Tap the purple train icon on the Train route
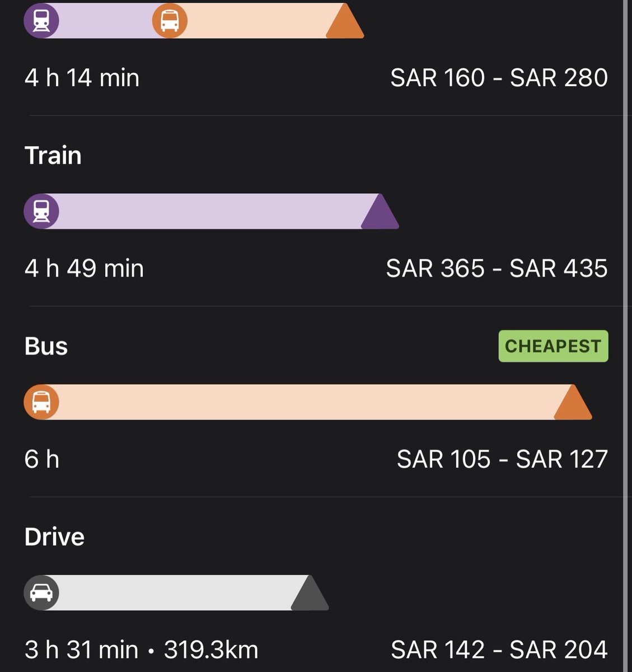632x672 pixels. 41,212
